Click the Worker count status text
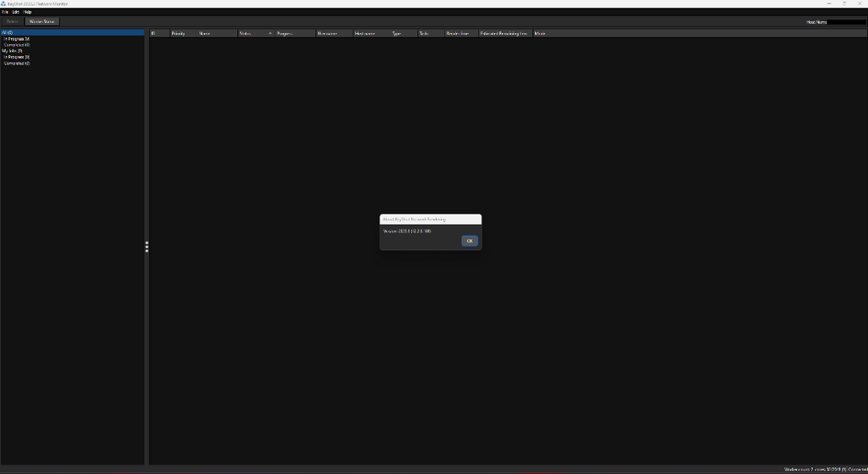 tap(815, 470)
